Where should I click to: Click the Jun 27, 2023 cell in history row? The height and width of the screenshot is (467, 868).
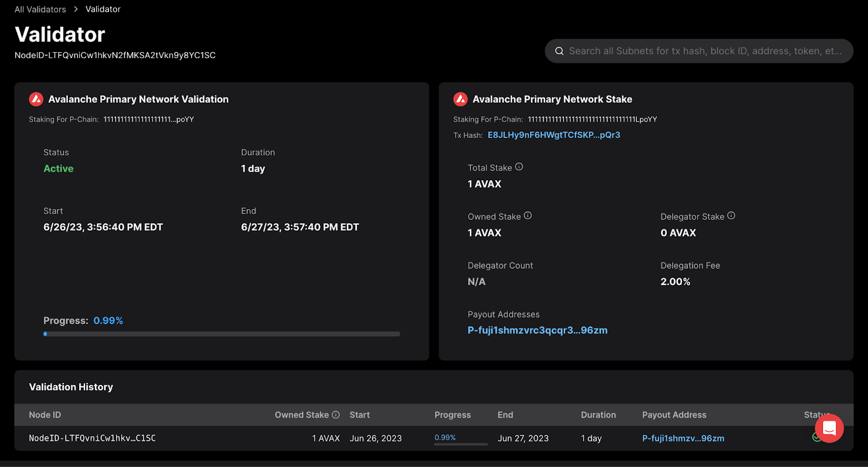click(523, 438)
